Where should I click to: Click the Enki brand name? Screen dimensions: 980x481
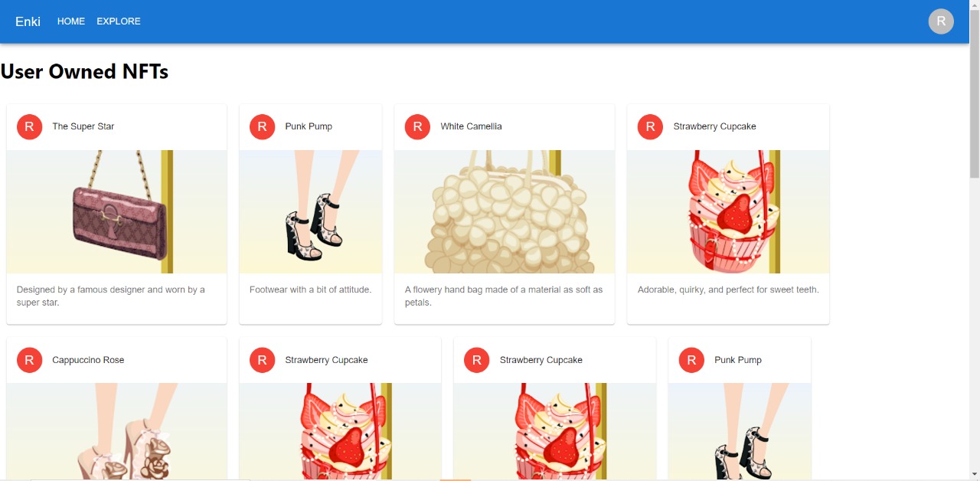28,21
